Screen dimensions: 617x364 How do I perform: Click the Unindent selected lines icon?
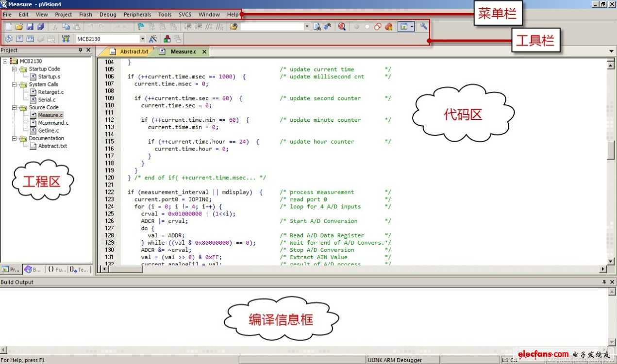coord(198,27)
